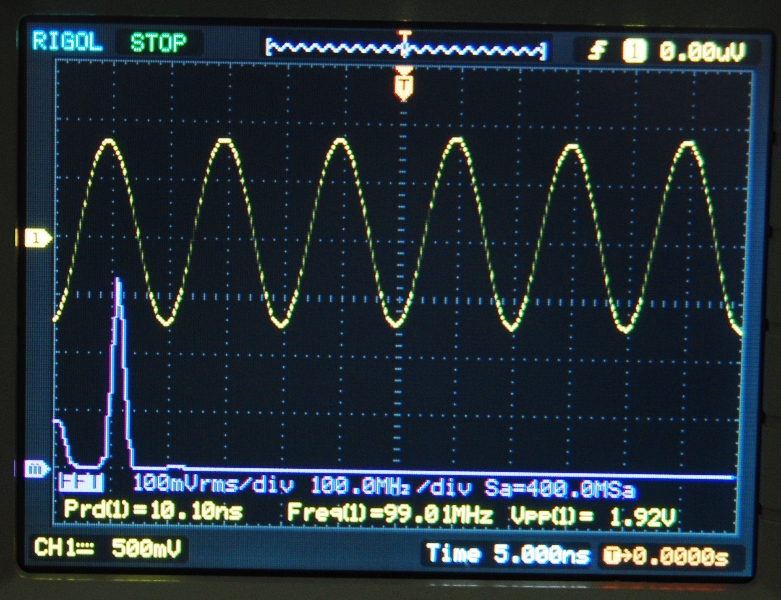
Task: Click the Freq(1)=99.01MHz measurement
Action: point(391,513)
